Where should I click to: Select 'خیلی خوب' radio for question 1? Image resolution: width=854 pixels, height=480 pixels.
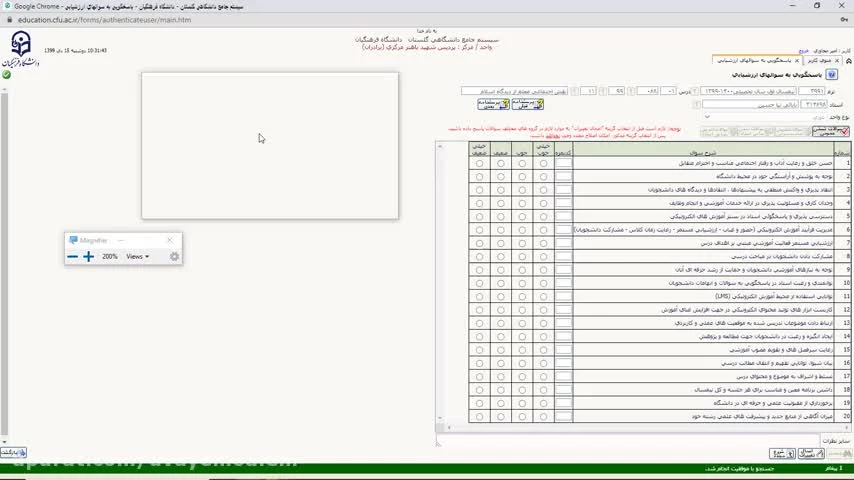543,162
